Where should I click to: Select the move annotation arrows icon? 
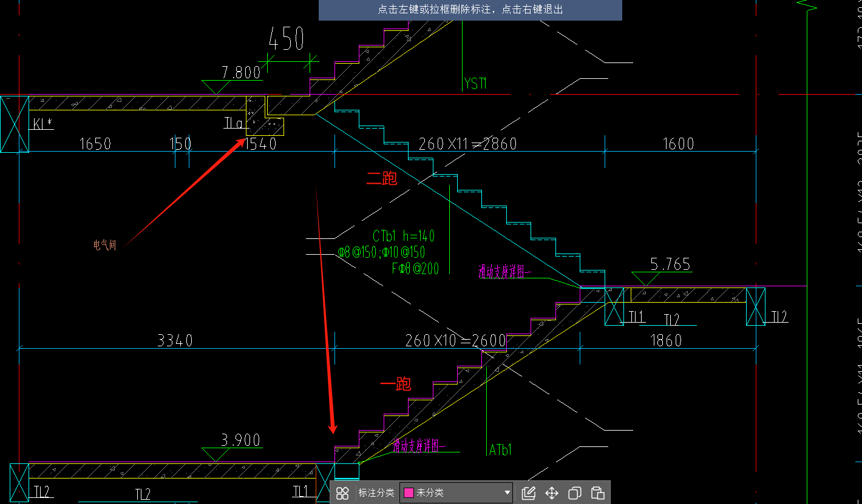pyautogui.click(x=552, y=493)
